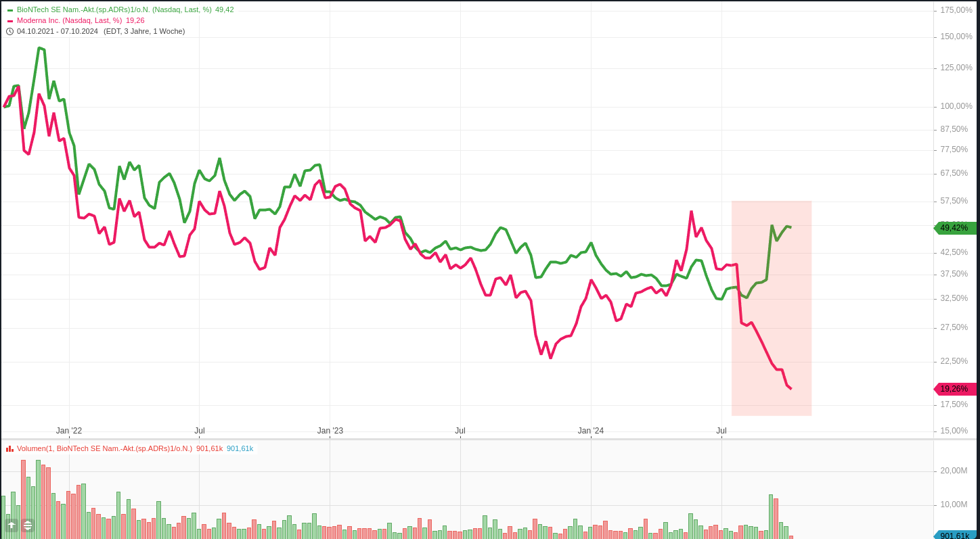980x539 pixels.
Task: Click the green BioNTech legend marker
Action: 10,10
